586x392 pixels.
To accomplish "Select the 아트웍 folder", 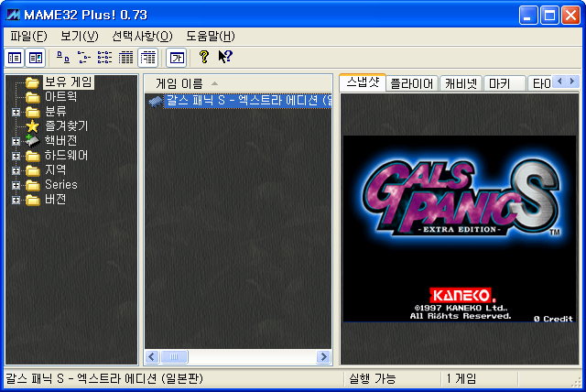I will click(x=61, y=97).
